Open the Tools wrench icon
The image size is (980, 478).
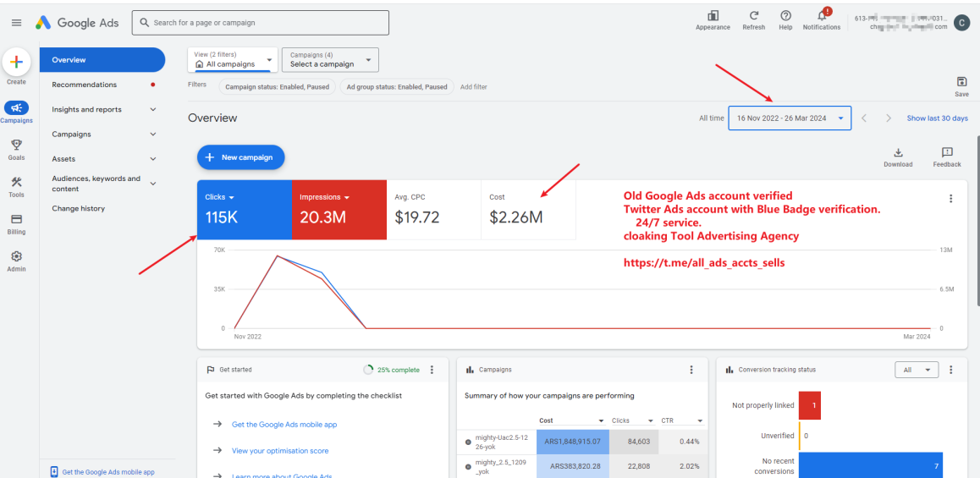click(16, 182)
